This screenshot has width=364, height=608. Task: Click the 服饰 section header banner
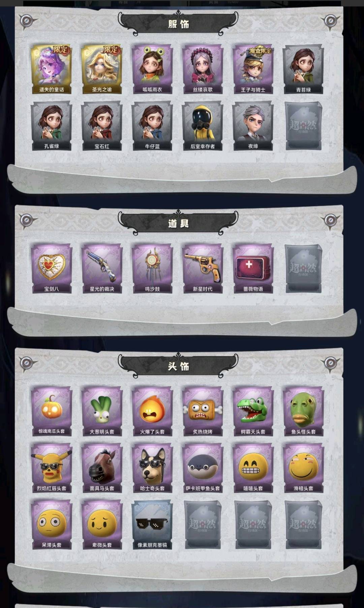(x=178, y=24)
